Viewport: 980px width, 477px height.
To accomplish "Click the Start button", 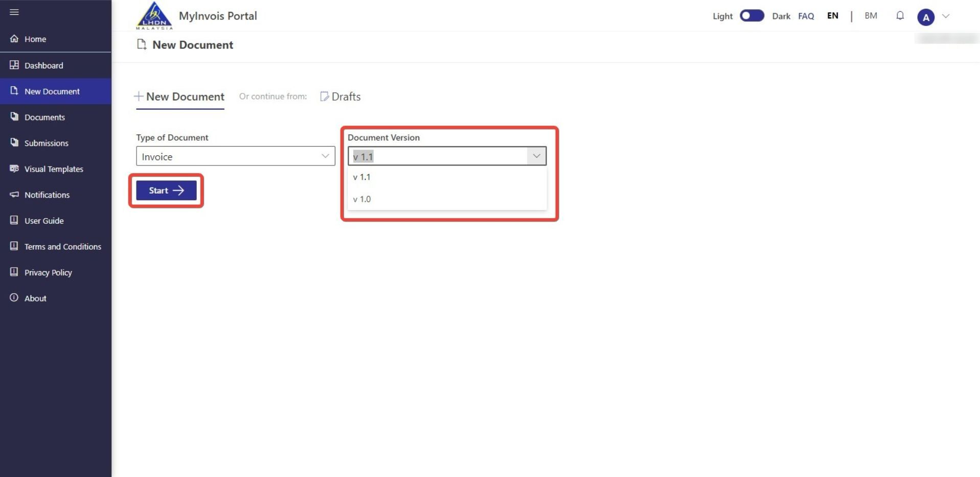I will [x=166, y=190].
